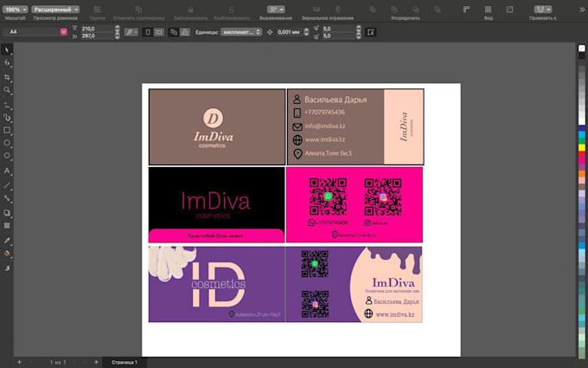Click the nudge distance field 0,001 мм
Viewport: 588px width, 368px height.
point(289,32)
